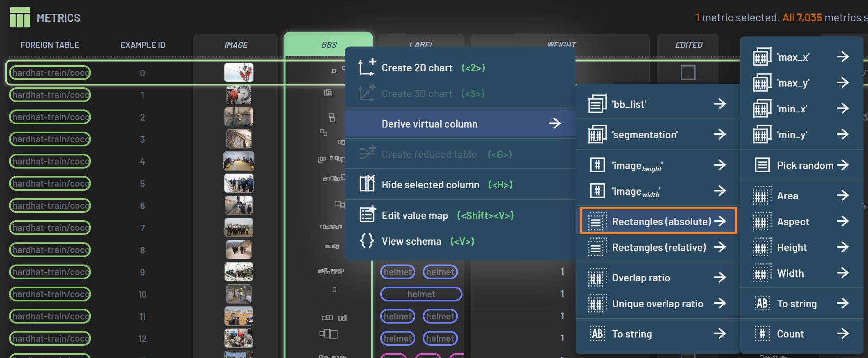Click the Pick random list icon
Viewport: 868px width, 358px height.
coord(762,165)
